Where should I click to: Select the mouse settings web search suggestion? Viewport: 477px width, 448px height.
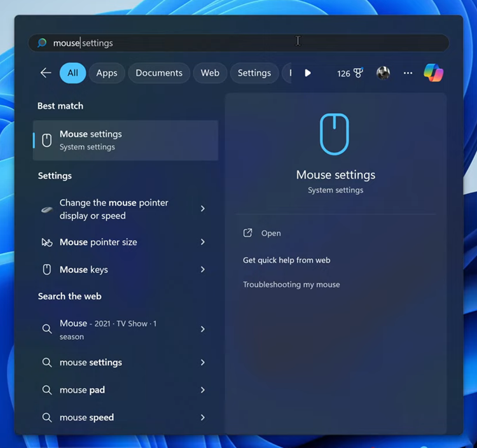tap(125, 363)
